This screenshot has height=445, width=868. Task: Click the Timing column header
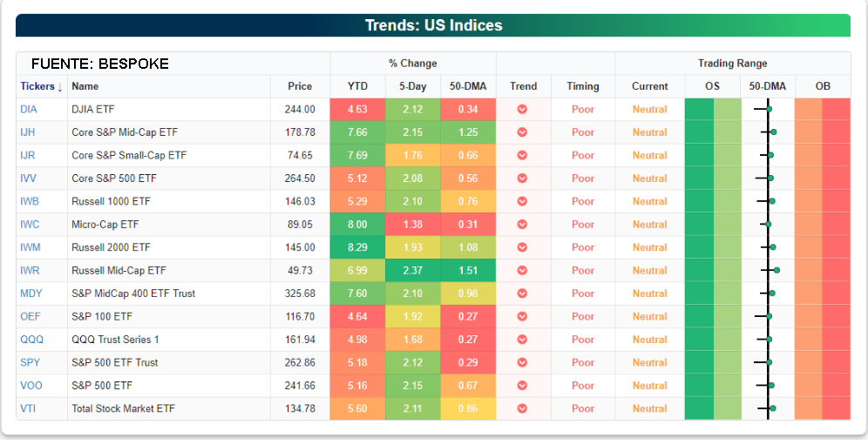(583, 86)
